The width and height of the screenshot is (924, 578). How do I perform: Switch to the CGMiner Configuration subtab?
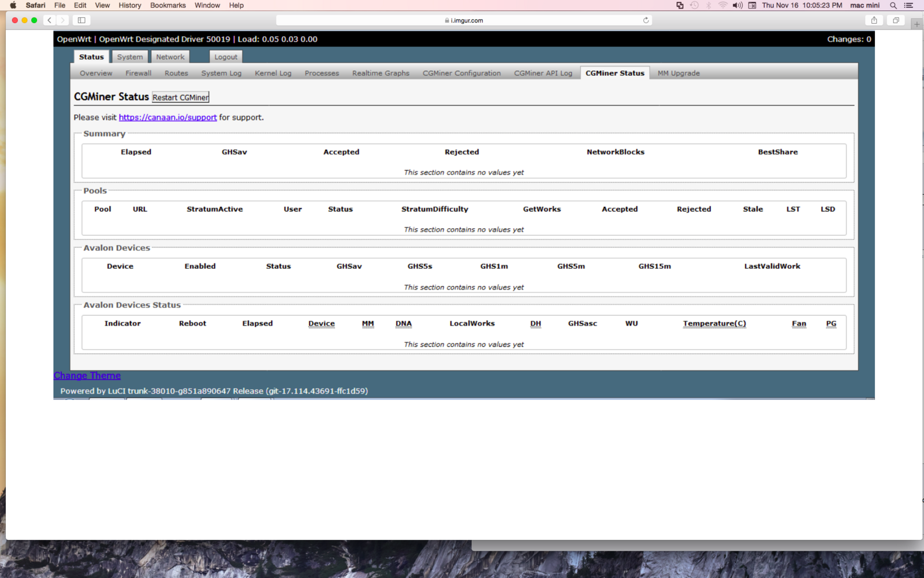[461, 73]
